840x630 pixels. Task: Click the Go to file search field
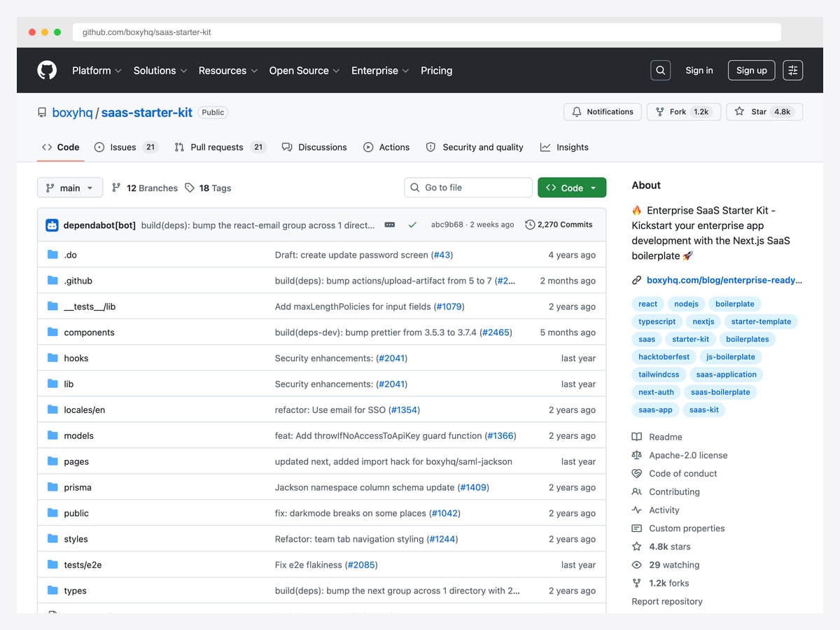[x=468, y=188]
